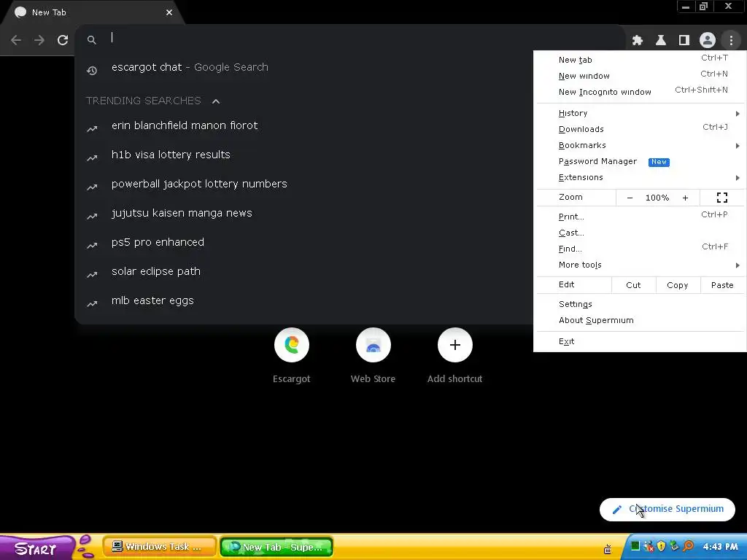This screenshot has height=560, width=747.
Task: Toggle the side panel toolbar icon
Action: tap(684, 41)
